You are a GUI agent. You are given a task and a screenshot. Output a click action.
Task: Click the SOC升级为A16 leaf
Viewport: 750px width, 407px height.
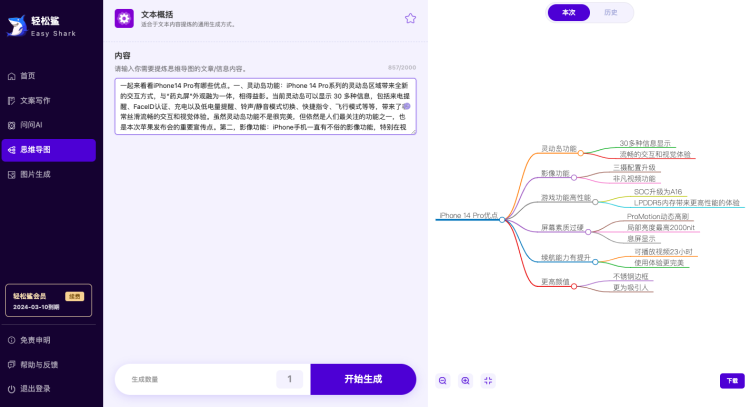point(658,192)
